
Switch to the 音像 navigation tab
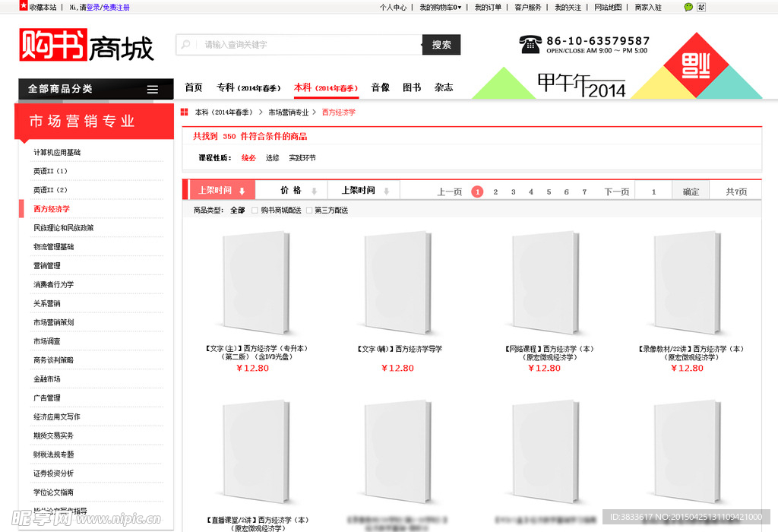coord(380,87)
